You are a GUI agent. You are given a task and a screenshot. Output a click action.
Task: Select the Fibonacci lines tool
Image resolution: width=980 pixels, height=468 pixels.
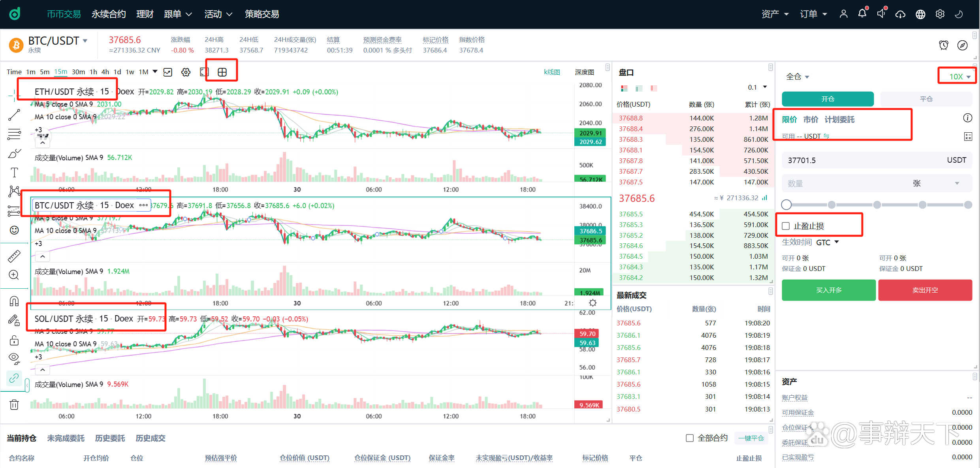(14, 134)
